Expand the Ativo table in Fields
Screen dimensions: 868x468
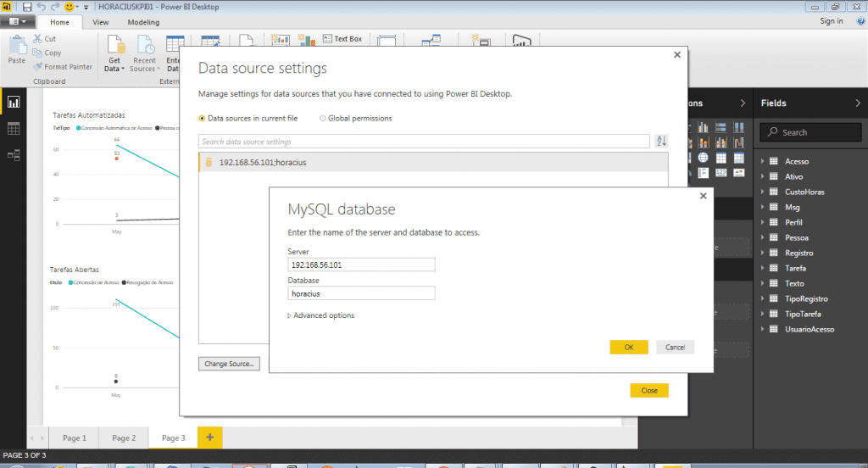[x=762, y=176]
